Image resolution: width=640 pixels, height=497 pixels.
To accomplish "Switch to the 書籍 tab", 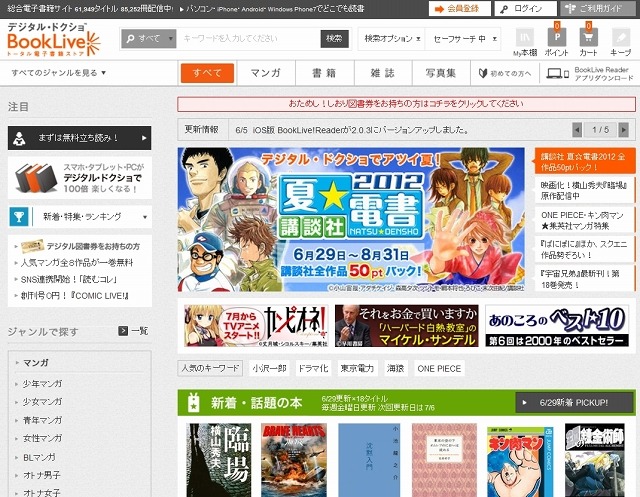I will 324,73.
